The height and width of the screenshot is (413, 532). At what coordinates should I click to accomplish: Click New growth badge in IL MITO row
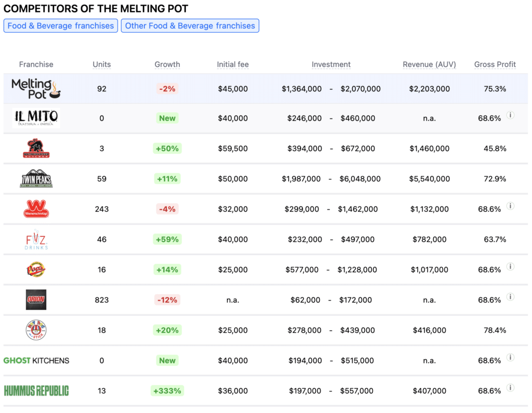167,118
